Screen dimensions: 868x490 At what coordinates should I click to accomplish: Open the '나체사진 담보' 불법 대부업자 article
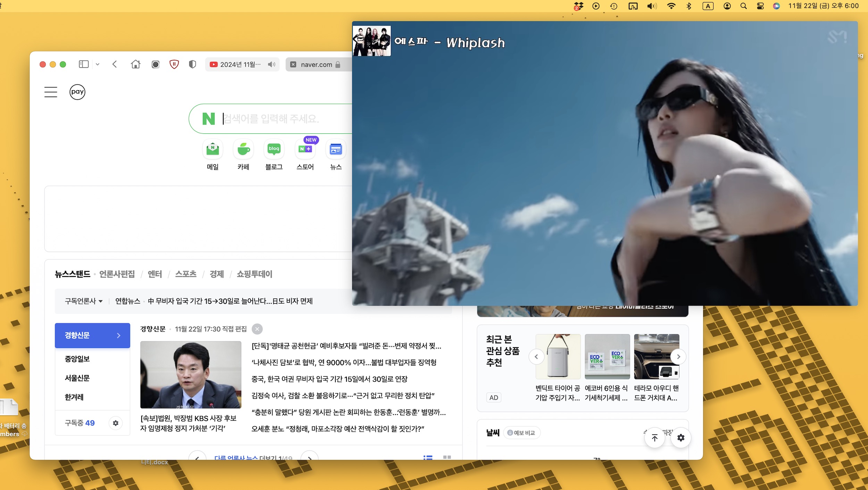tap(344, 363)
